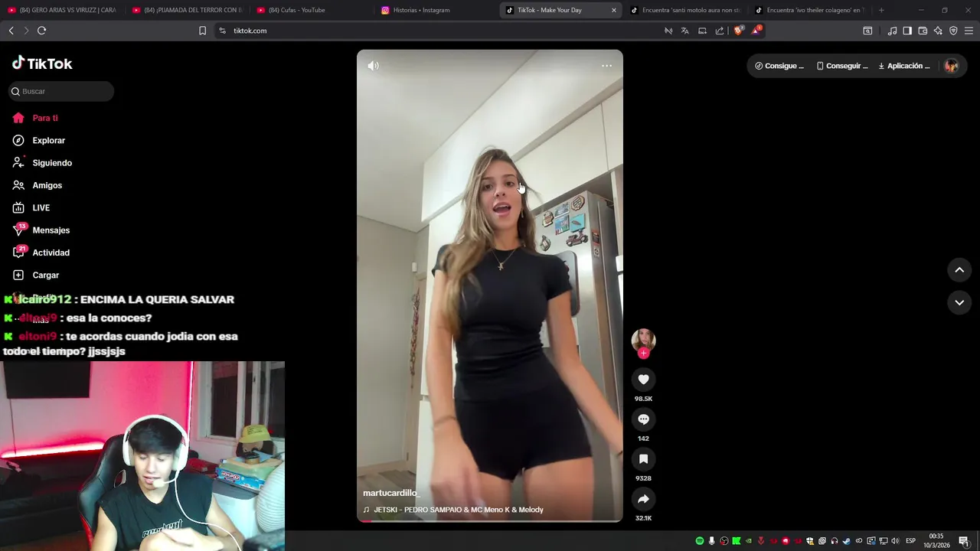This screenshot has width=980, height=551.
Task: Bookmark the video showing 9328 saves
Action: tap(643, 459)
